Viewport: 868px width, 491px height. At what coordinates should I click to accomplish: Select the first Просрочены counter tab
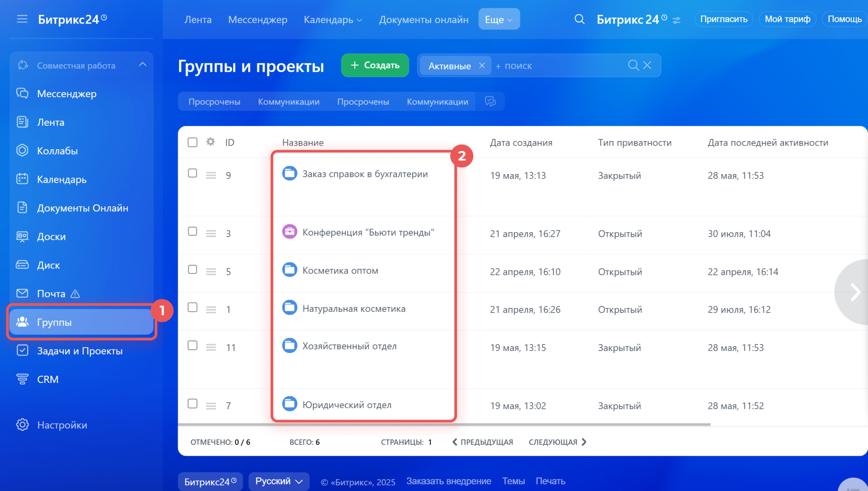(214, 102)
